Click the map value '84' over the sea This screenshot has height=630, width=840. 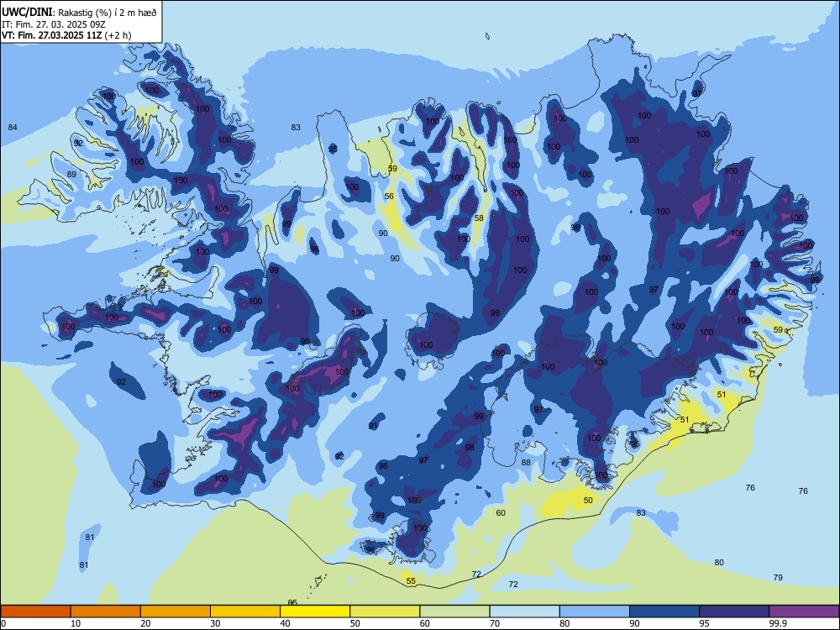(x=13, y=127)
